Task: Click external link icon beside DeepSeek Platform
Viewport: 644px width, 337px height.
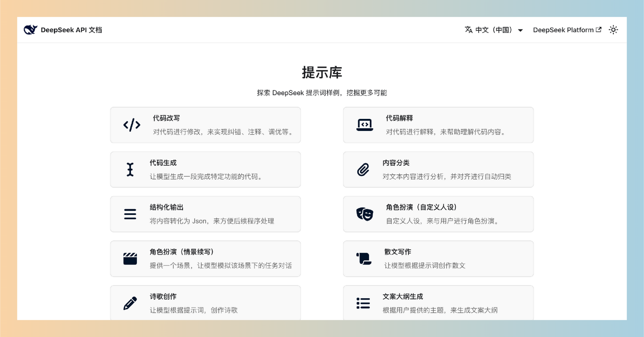Action: pyautogui.click(x=598, y=29)
